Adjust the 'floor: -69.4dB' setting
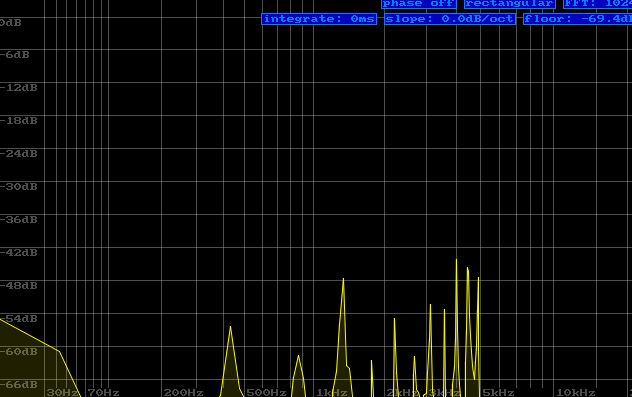This screenshot has width=632, height=397. click(x=578, y=19)
